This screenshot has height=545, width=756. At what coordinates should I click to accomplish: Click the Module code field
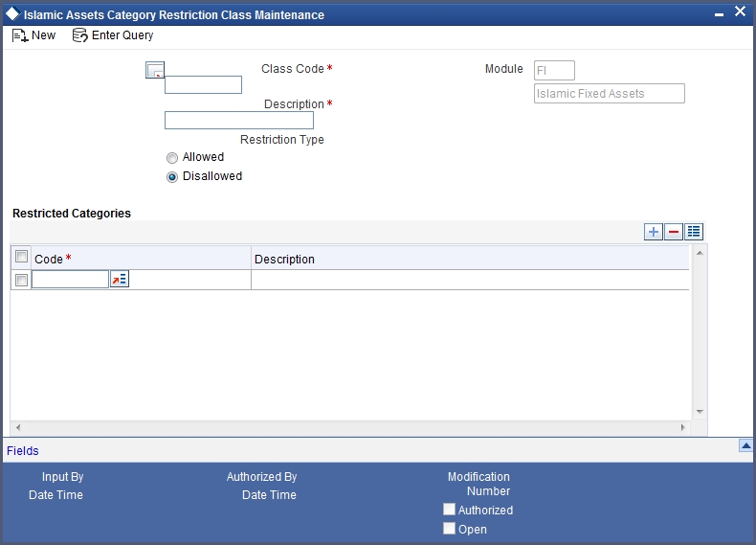tap(554, 71)
